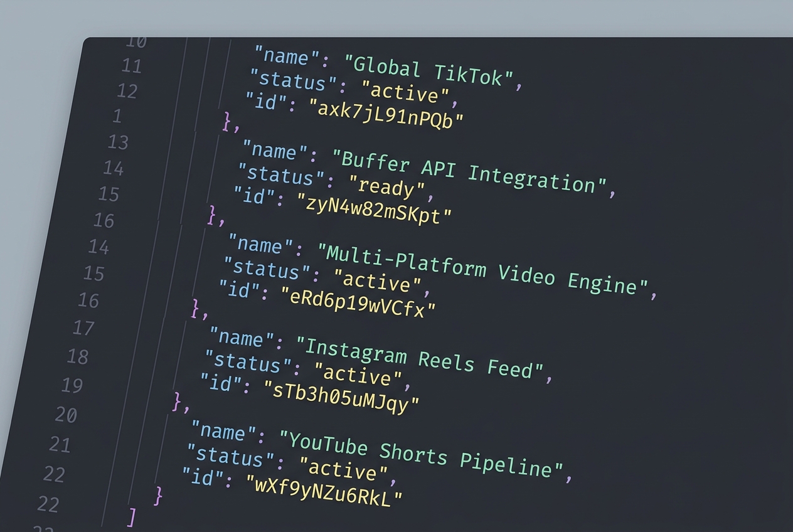Click "active" status under Global TikTok
This screenshot has width=793, height=532.
click(407, 93)
